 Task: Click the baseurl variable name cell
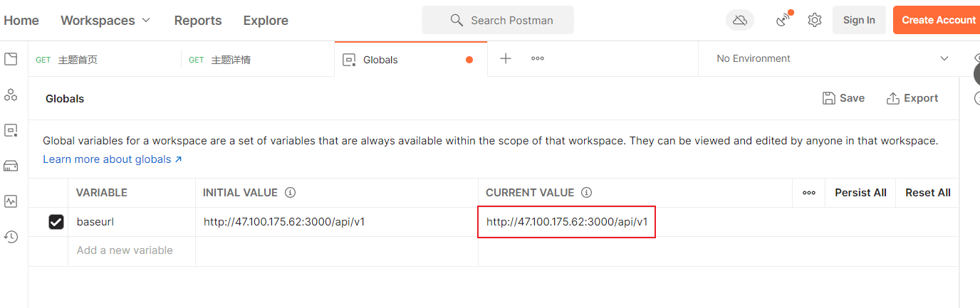pyautogui.click(x=132, y=222)
